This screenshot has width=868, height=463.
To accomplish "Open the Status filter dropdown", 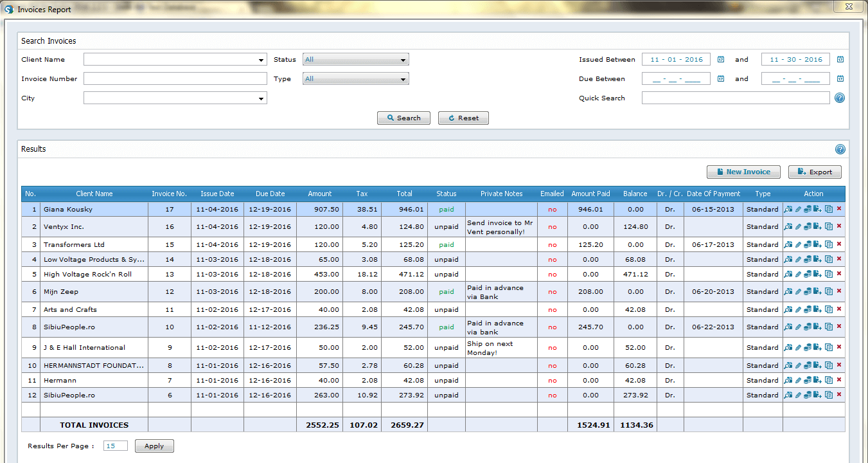I will pyautogui.click(x=402, y=59).
